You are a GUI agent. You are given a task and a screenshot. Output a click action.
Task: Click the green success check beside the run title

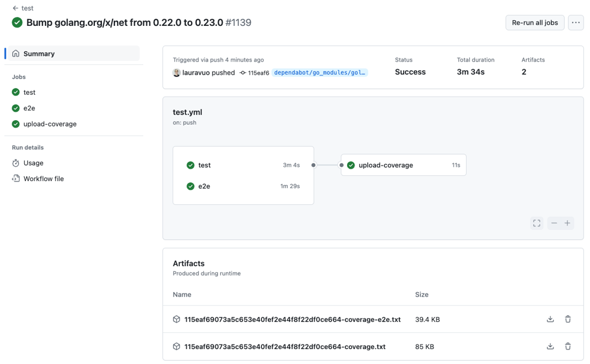[x=17, y=22]
